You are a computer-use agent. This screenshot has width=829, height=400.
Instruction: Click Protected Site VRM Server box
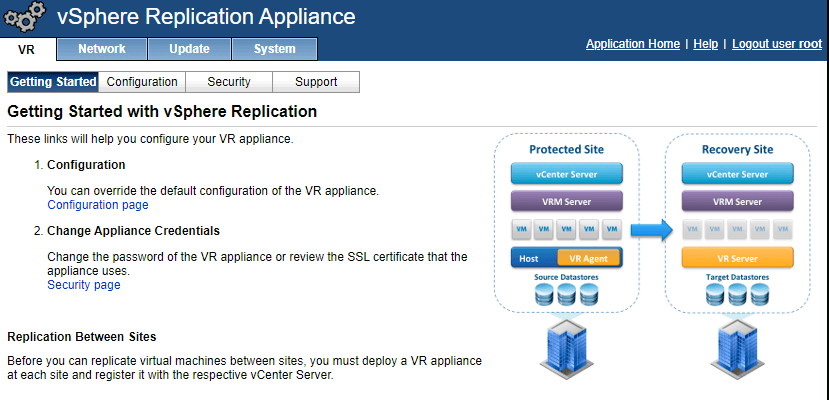click(x=567, y=201)
